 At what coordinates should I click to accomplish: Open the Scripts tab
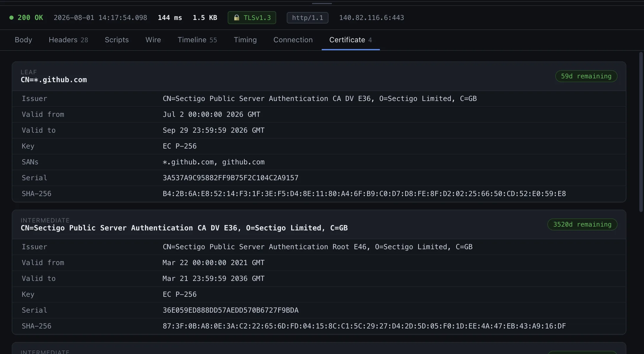pos(117,40)
